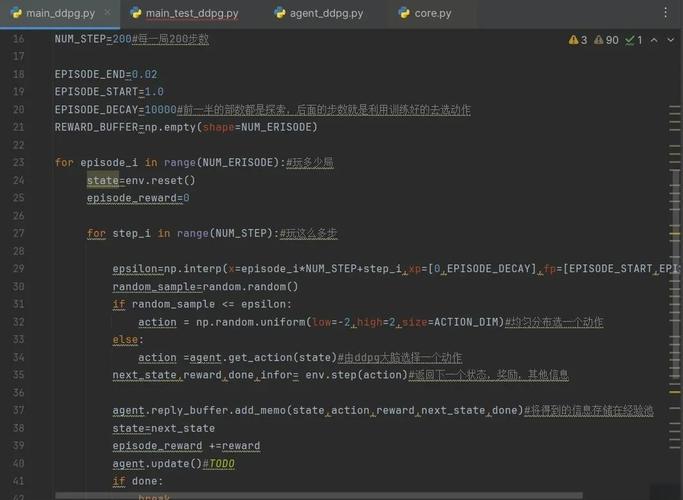This screenshot has width=683, height=500.
Task: Switch to the agent_ddpg.py tab
Action: 326,14
